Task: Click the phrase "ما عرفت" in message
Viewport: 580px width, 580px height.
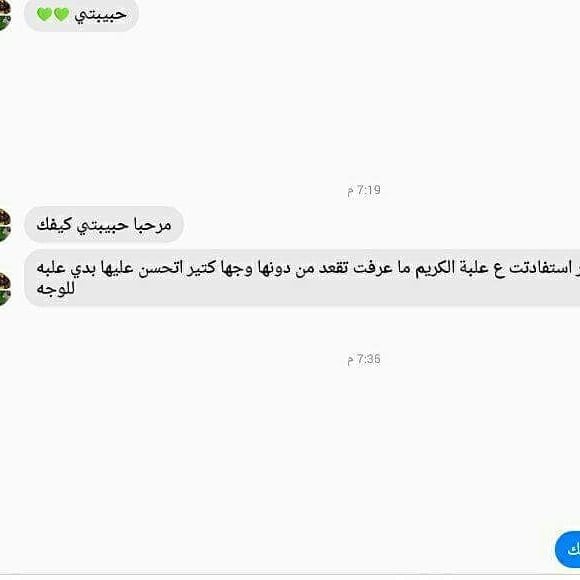Action: click(376, 267)
